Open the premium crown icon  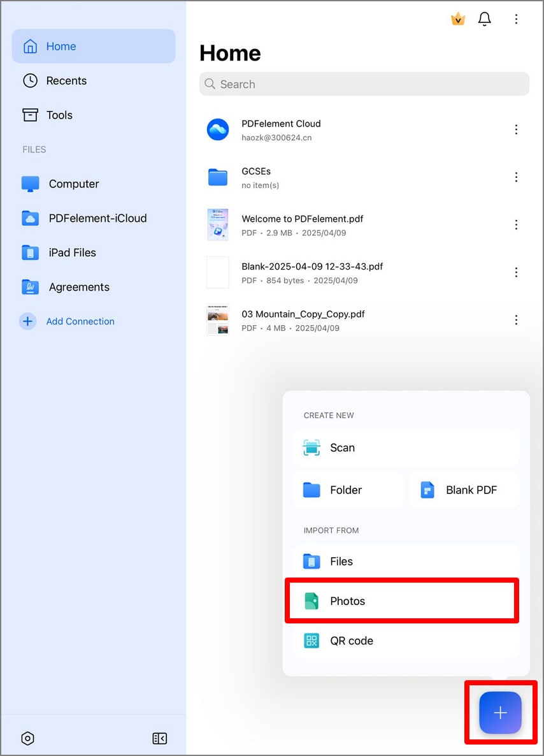[x=458, y=18]
